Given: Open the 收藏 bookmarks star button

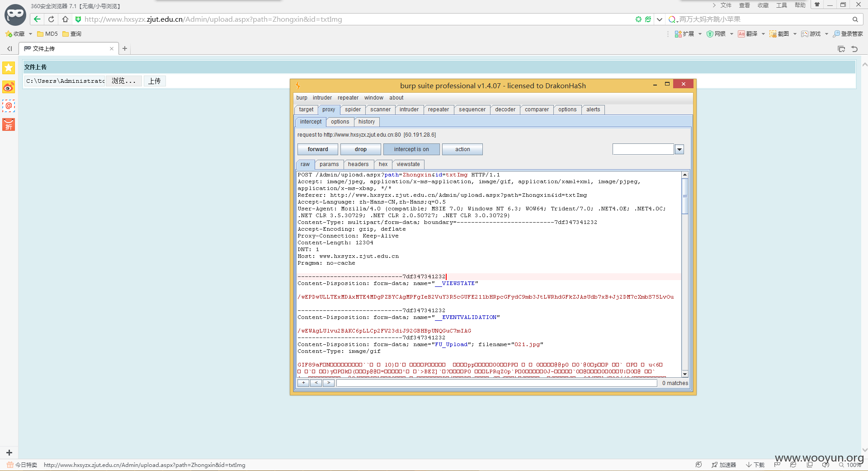Looking at the screenshot, I should 15,34.
